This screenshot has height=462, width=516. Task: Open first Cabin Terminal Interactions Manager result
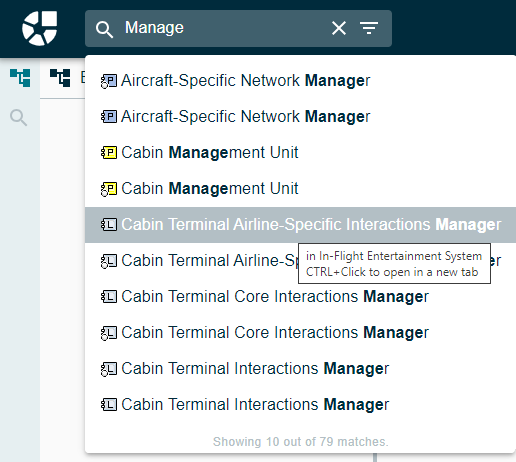[300, 369]
